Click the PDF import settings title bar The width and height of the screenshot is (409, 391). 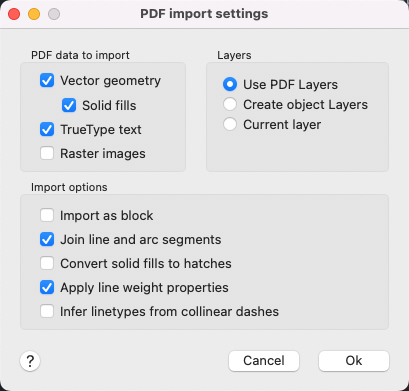click(204, 14)
